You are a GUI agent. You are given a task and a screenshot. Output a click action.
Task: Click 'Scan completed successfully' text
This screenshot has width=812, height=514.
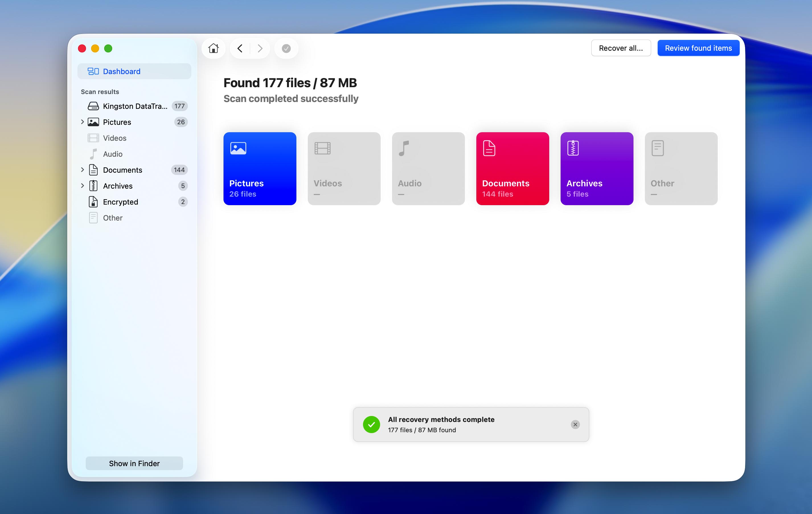pos(291,99)
